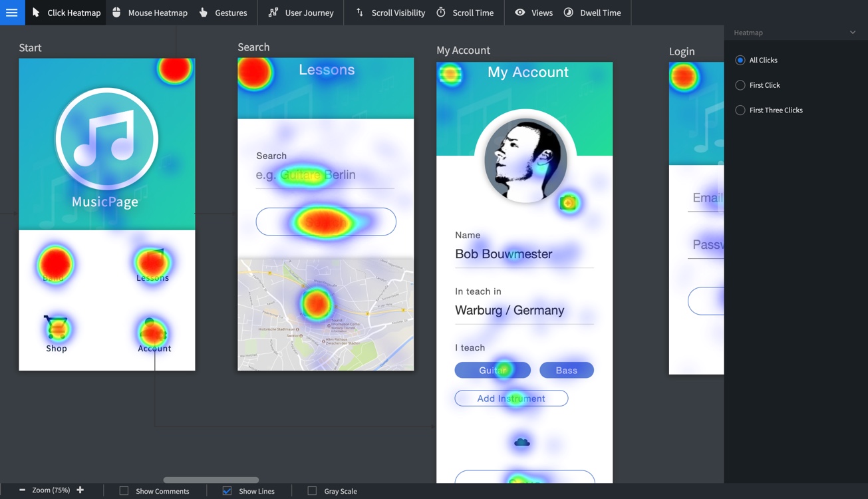Switch to Mouse Heatmap view
868x499 pixels.
point(150,13)
